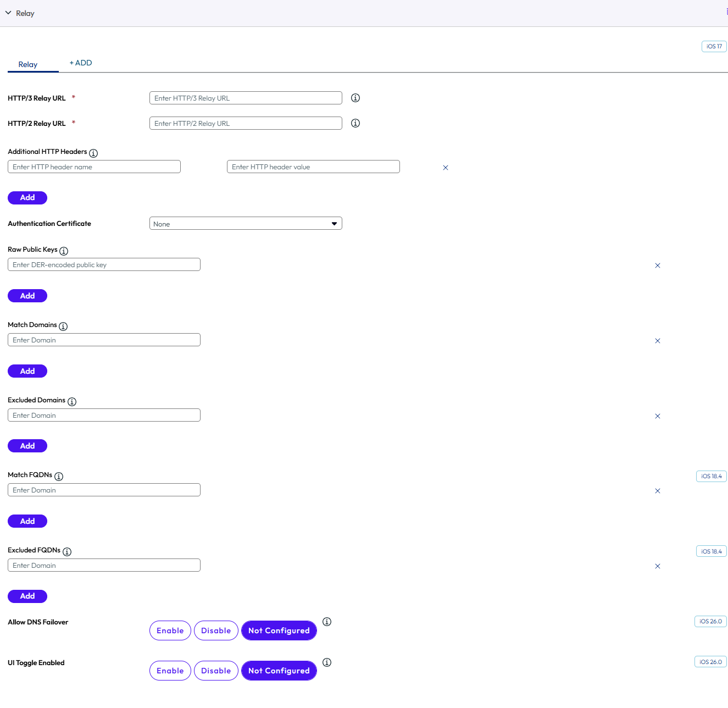Click the iOS 17 badge
The image size is (728, 708).
pos(714,46)
